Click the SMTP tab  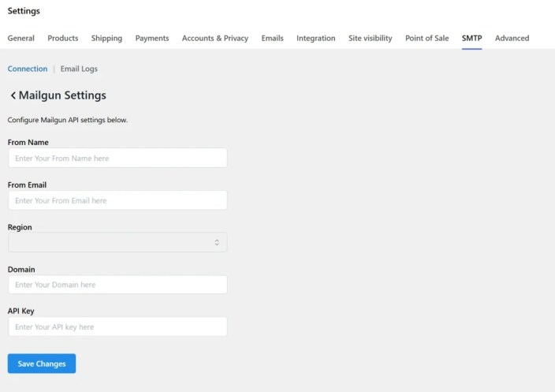(471, 38)
